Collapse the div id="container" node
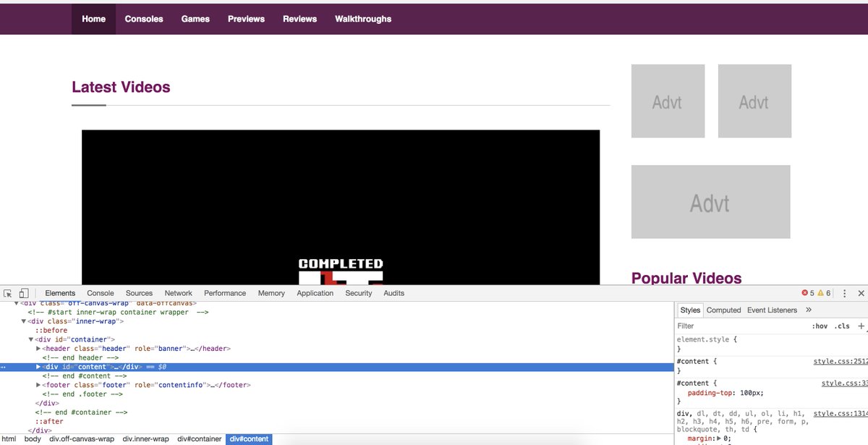Screen dimensions: 868x445 (31, 339)
